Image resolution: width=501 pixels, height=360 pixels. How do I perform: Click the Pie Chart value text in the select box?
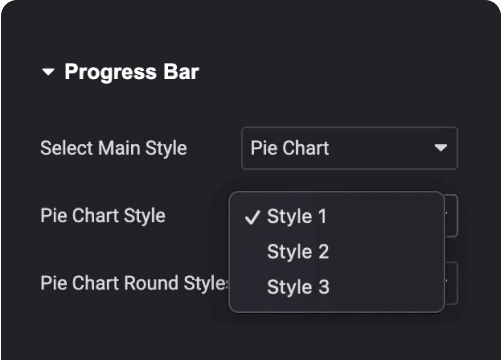coord(290,148)
